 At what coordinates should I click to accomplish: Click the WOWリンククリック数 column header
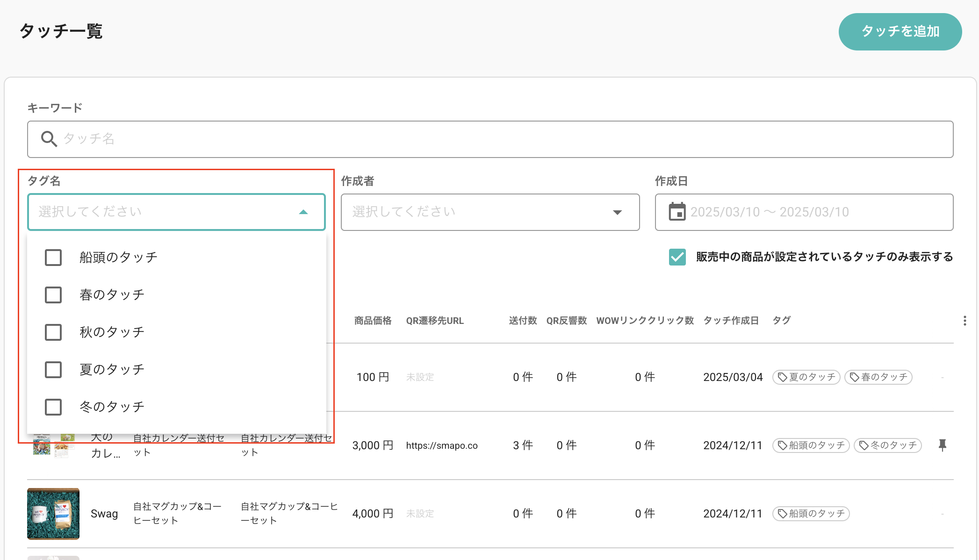(645, 321)
